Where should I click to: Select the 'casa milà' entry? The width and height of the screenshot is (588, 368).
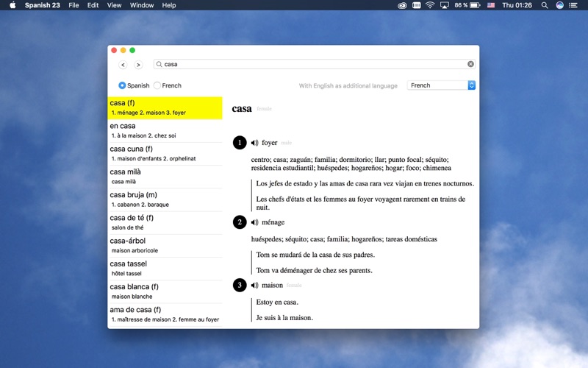[x=165, y=177]
